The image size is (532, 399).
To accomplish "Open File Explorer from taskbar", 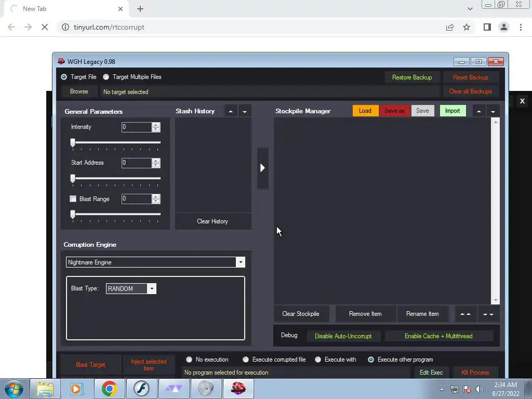I will [45, 389].
